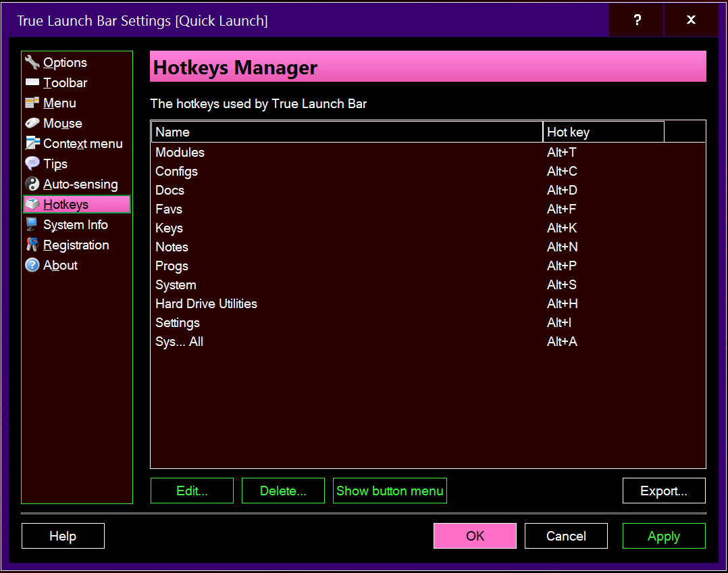Click the Mouse icon in sidebar
728x573 pixels.
coord(32,124)
